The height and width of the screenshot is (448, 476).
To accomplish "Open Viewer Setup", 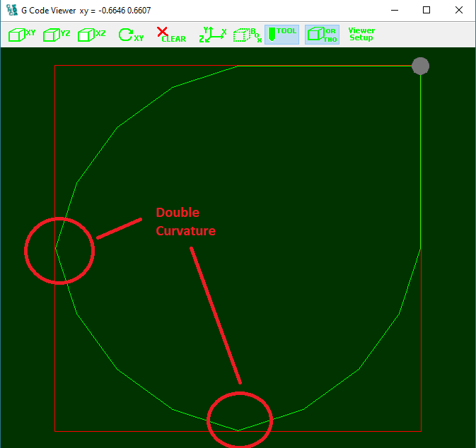I will [x=361, y=34].
